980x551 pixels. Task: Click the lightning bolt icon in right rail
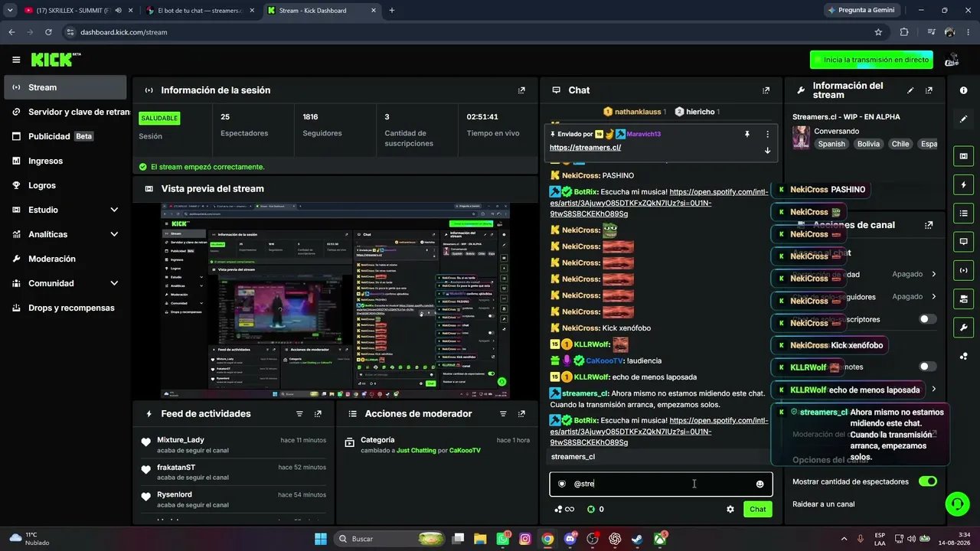tap(963, 184)
